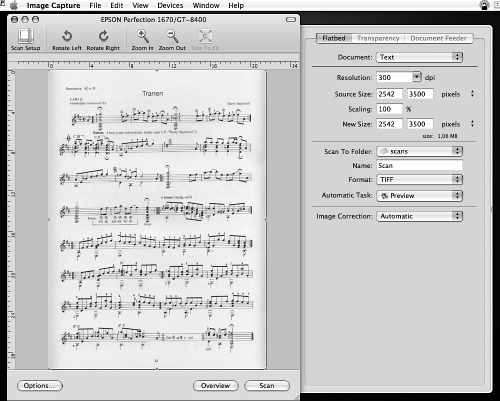Open the Scan To Folder dropdown
Image resolution: width=500 pixels, height=401 pixels.
click(x=419, y=151)
